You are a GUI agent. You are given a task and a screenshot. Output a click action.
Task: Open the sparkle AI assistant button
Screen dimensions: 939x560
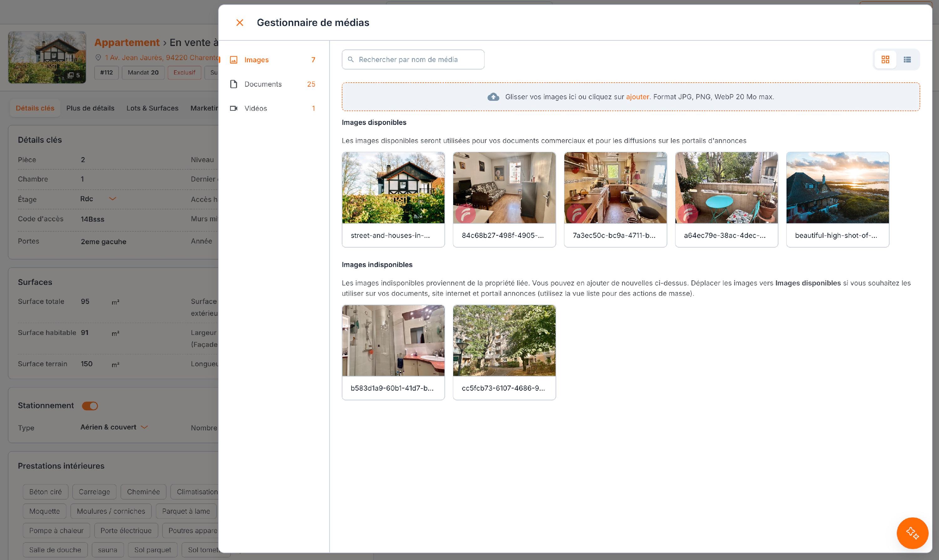[x=912, y=533]
